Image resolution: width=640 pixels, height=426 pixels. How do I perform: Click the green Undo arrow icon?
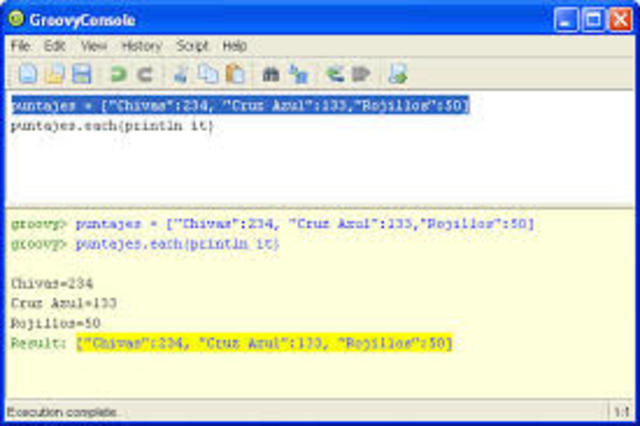tap(119, 74)
